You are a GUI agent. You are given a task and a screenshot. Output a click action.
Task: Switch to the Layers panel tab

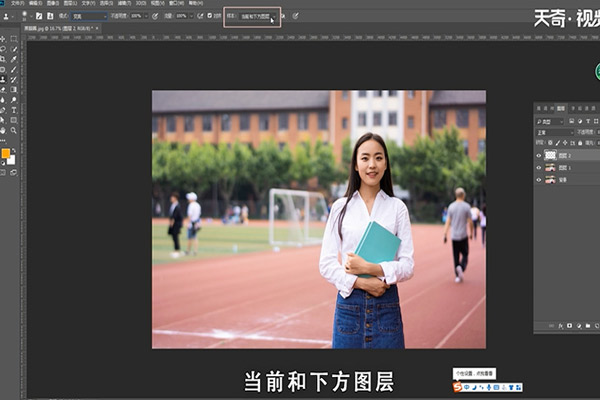click(x=561, y=109)
